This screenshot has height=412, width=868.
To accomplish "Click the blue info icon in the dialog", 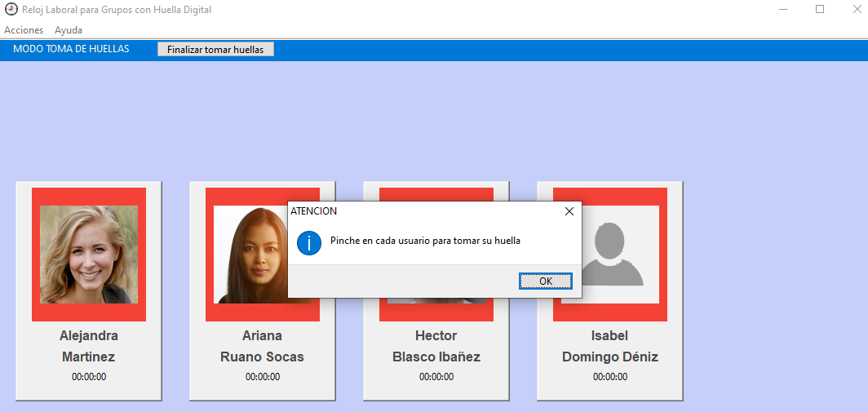I will tap(309, 242).
